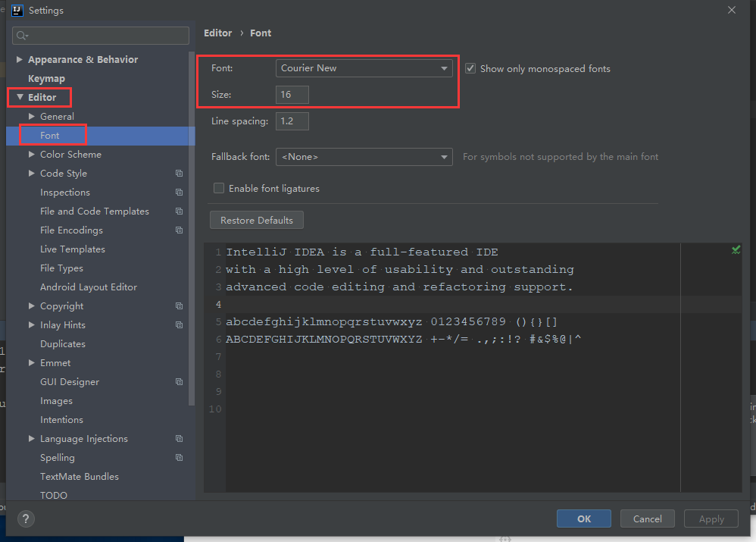Viewport: 756px width, 542px height.
Task: Click the green inspection checkmark in preview
Action: tap(736, 249)
